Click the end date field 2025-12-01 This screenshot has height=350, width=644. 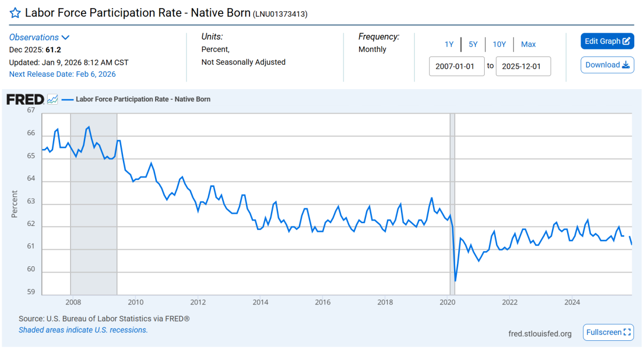point(523,66)
